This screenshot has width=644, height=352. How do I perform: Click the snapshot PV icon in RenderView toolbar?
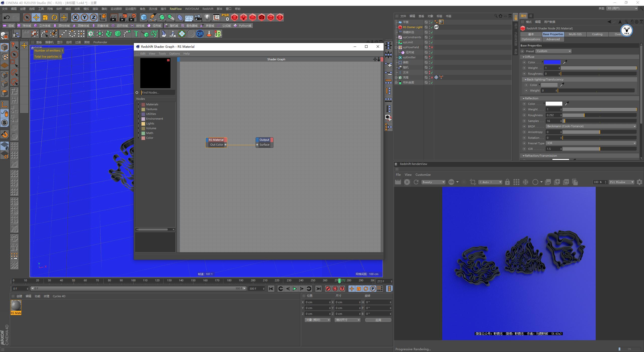566,182
